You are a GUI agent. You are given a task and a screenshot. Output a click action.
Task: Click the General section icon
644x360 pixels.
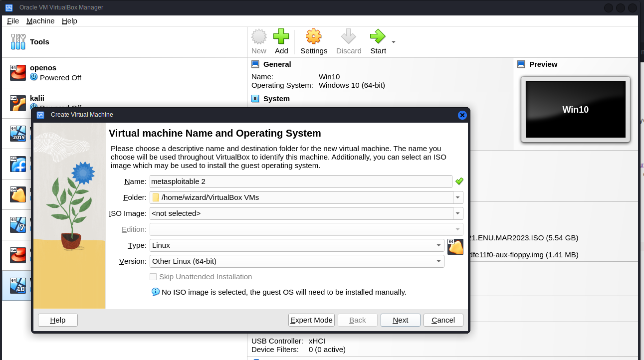point(255,64)
